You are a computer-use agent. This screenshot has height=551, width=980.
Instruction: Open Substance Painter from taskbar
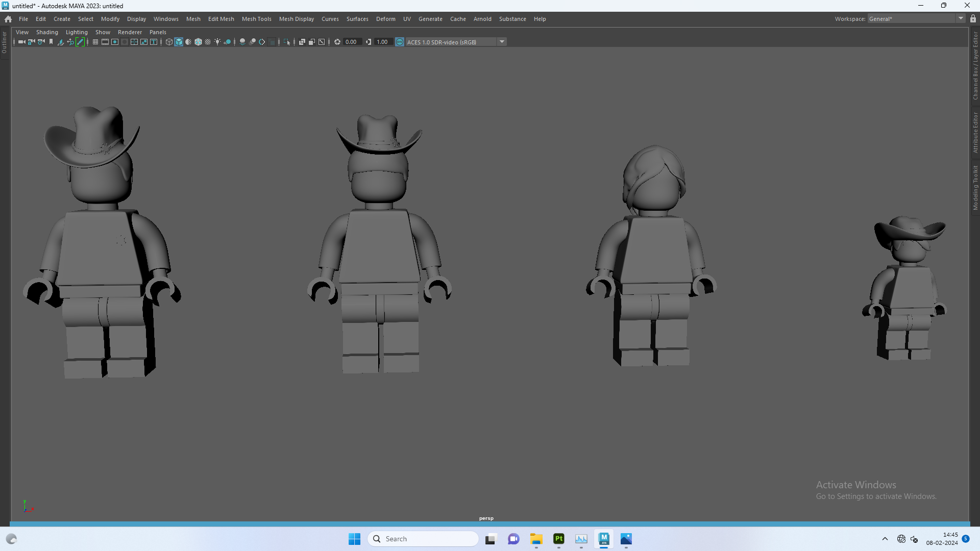559,539
